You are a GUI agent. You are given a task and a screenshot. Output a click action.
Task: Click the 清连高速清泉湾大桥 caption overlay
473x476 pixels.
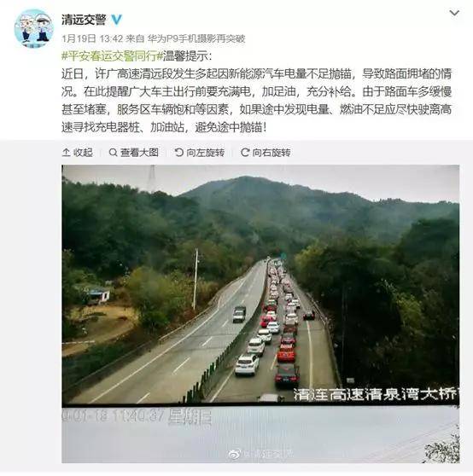[x=376, y=394]
